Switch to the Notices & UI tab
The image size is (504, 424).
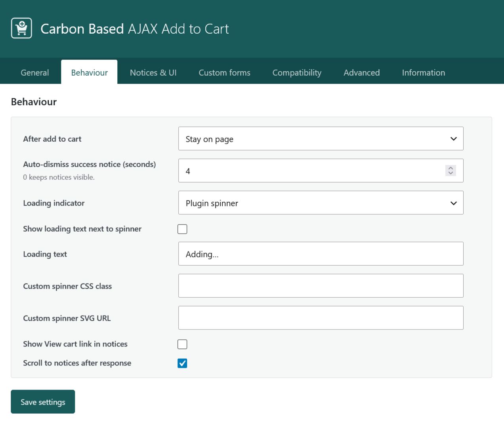(x=153, y=72)
